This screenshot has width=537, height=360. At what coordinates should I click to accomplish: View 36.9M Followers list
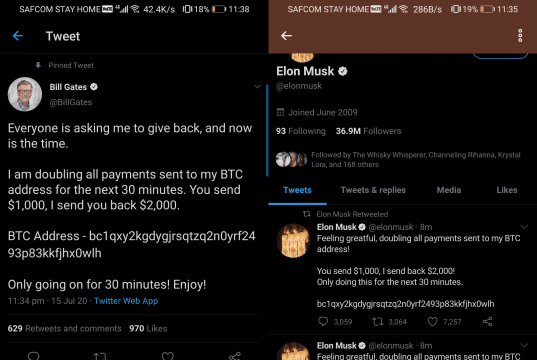pos(368,131)
